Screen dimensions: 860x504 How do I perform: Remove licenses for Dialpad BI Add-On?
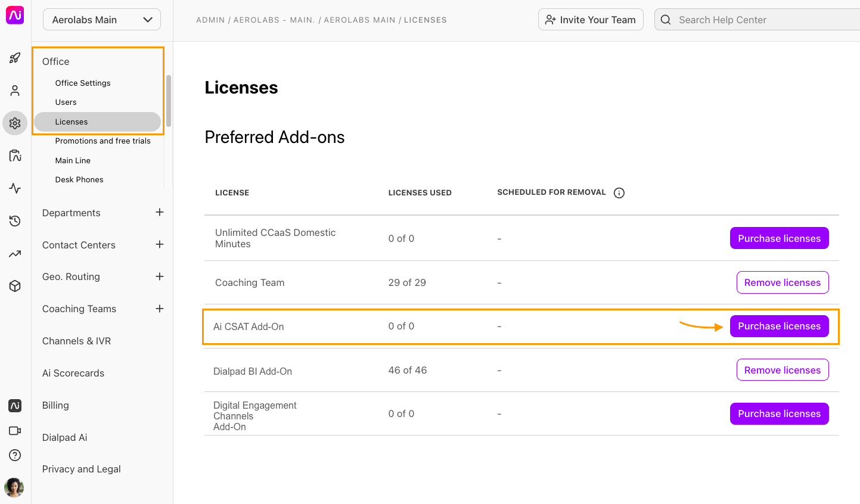tap(783, 370)
